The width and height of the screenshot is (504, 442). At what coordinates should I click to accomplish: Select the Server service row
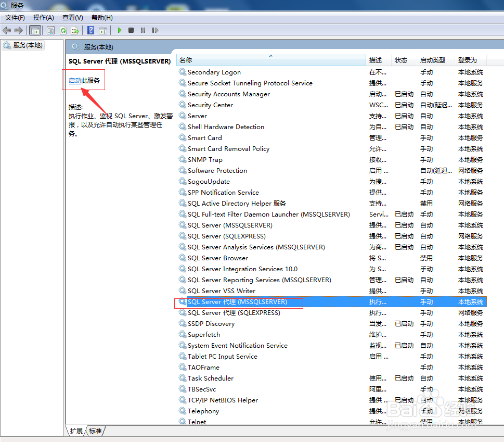332,116
